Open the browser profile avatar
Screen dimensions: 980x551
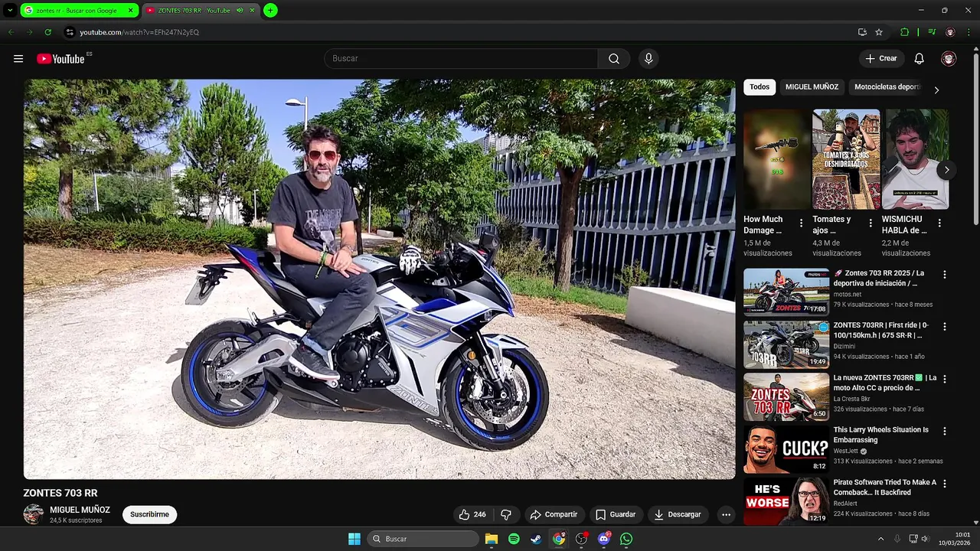click(950, 32)
